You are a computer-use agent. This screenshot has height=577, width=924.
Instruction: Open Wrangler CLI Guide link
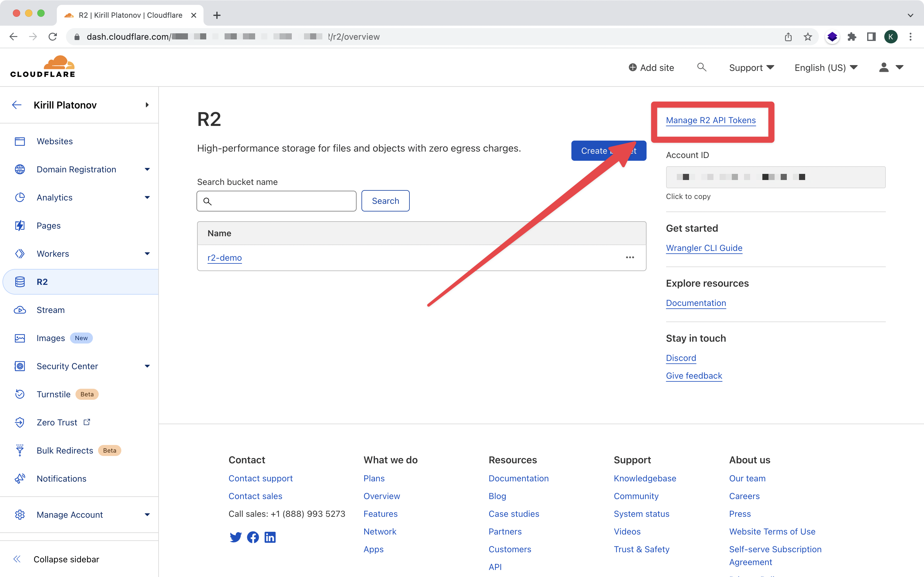704,248
